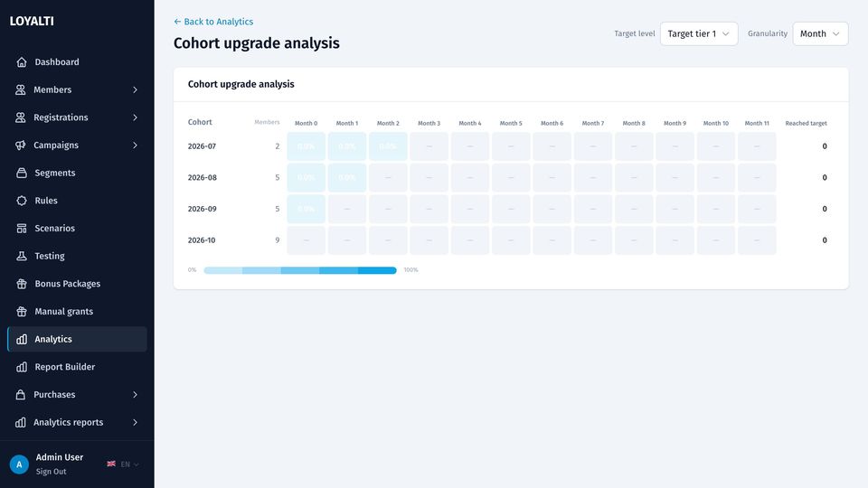Click the Dashboard home icon
Screen dimensions: 868x488
22,62
